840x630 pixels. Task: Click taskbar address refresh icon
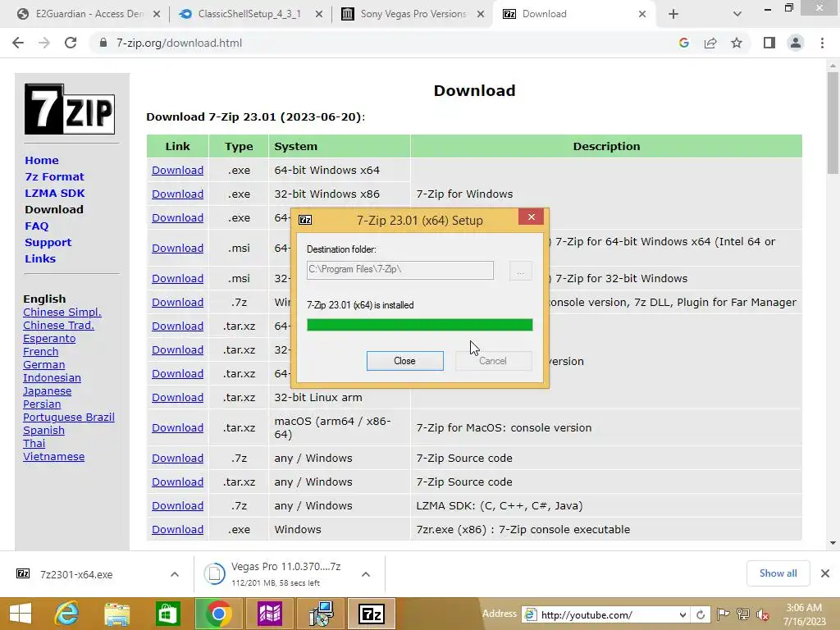[x=701, y=614]
